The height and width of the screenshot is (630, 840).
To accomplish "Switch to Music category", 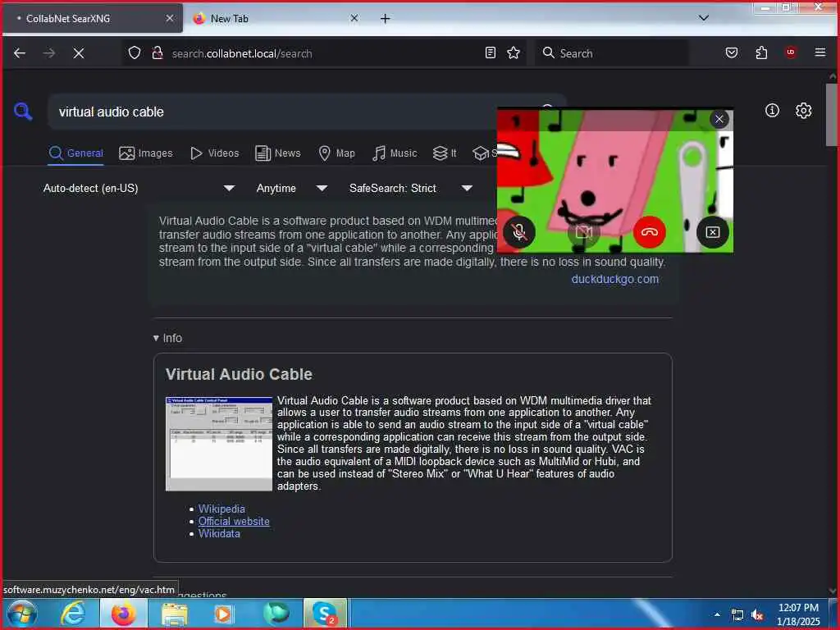I will click(395, 153).
